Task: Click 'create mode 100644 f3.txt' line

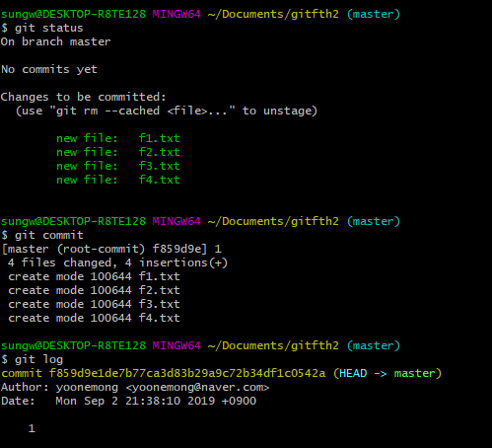Action: [94, 304]
